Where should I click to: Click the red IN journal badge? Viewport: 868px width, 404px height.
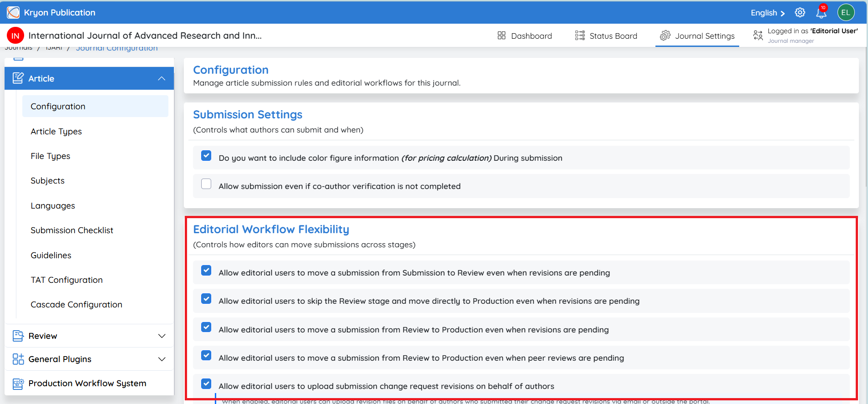click(x=15, y=36)
